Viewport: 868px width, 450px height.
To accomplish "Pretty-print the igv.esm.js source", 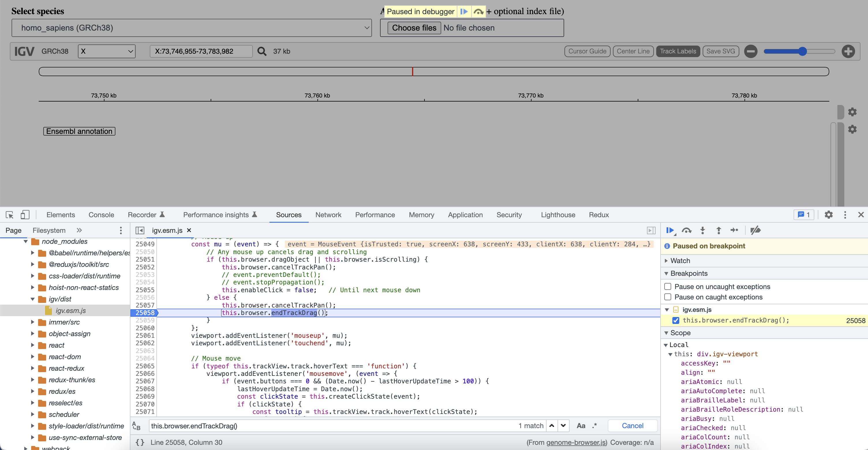I will (140, 442).
